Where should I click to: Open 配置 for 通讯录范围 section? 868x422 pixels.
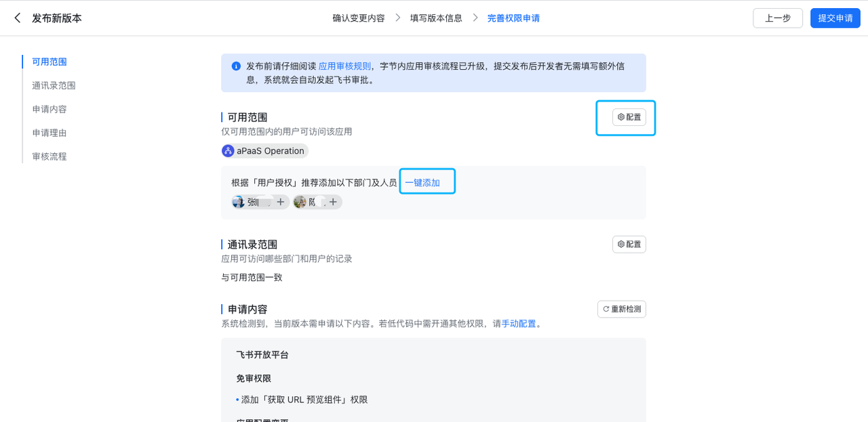point(629,245)
